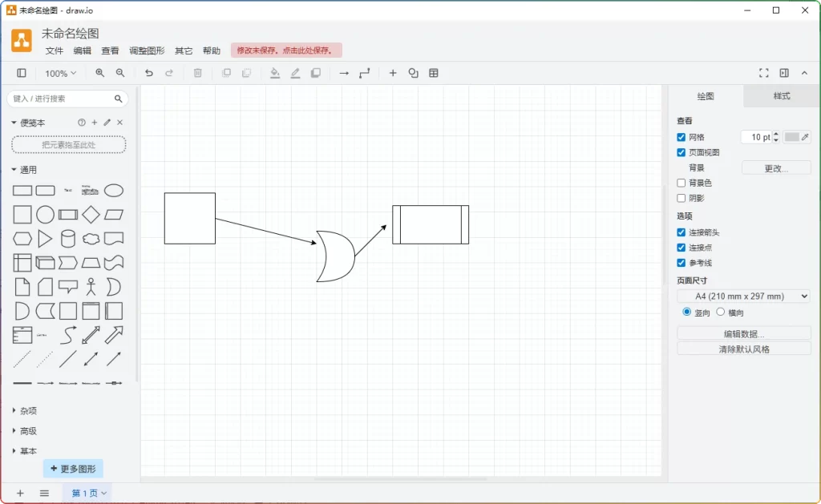Click the Undo icon in the toolbar
The height and width of the screenshot is (504, 821).
(x=148, y=73)
